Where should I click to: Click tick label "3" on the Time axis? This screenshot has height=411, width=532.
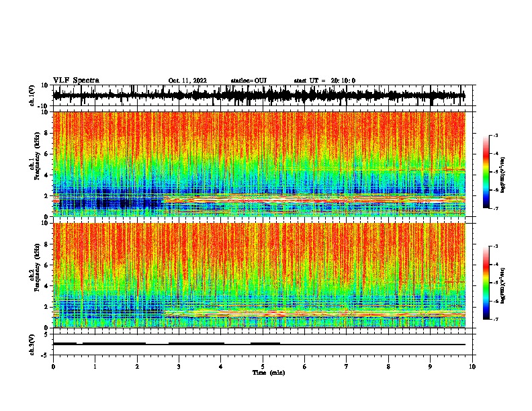179,367
